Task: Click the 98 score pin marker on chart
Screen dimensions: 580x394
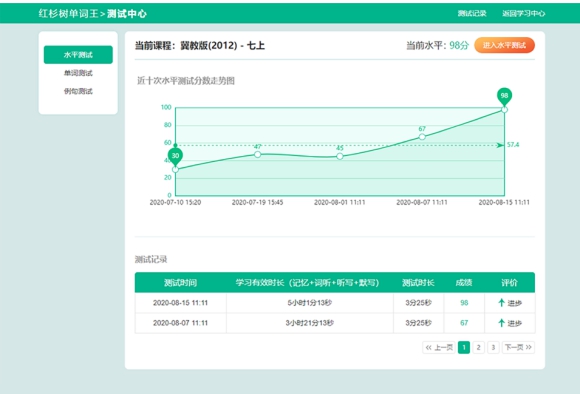Action: 504,97
